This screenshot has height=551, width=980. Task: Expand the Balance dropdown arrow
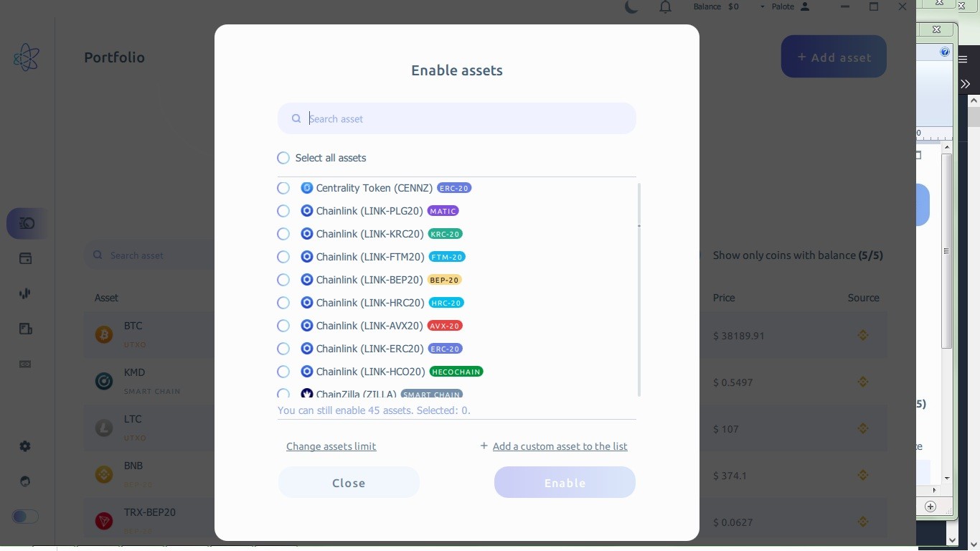click(762, 6)
